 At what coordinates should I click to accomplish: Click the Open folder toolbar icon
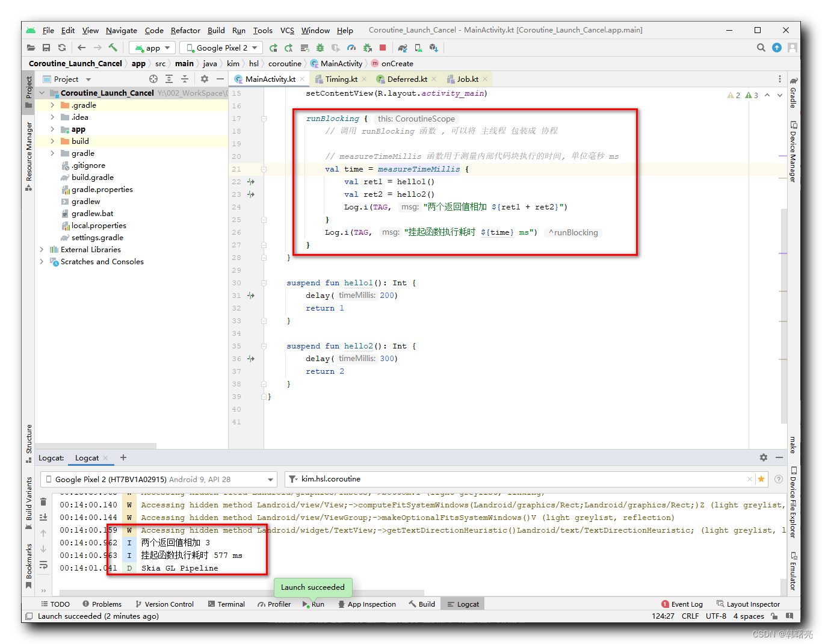[x=31, y=48]
